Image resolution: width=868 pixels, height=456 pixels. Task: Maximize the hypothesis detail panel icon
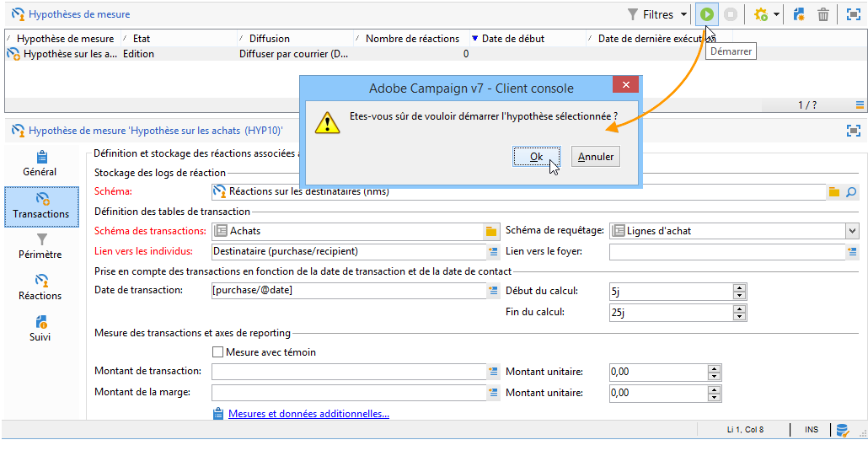[853, 131]
